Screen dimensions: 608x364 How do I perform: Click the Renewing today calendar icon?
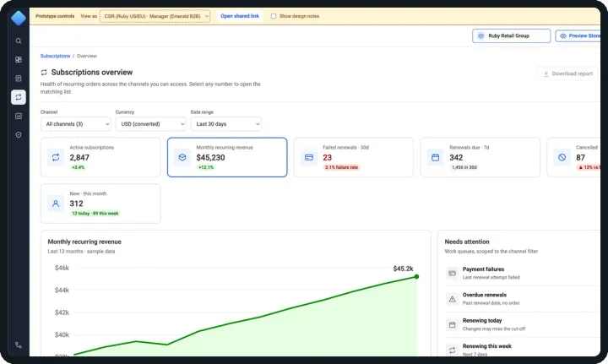pyautogui.click(x=452, y=324)
